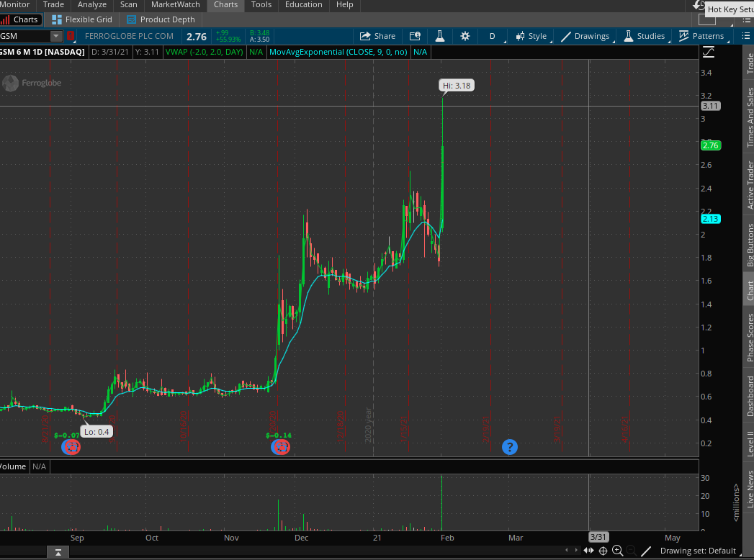Click the Volume subgraph label
Viewport: 754px width, 560px height.
(13, 466)
